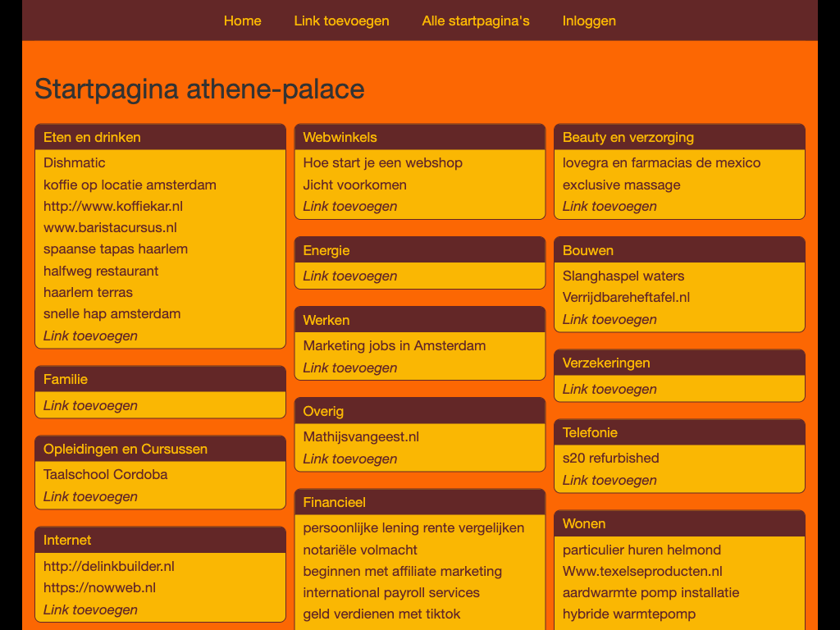The image size is (840, 630).
Task: Click 'Link toevoegen' in top navigation
Action: pyautogui.click(x=341, y=21)
